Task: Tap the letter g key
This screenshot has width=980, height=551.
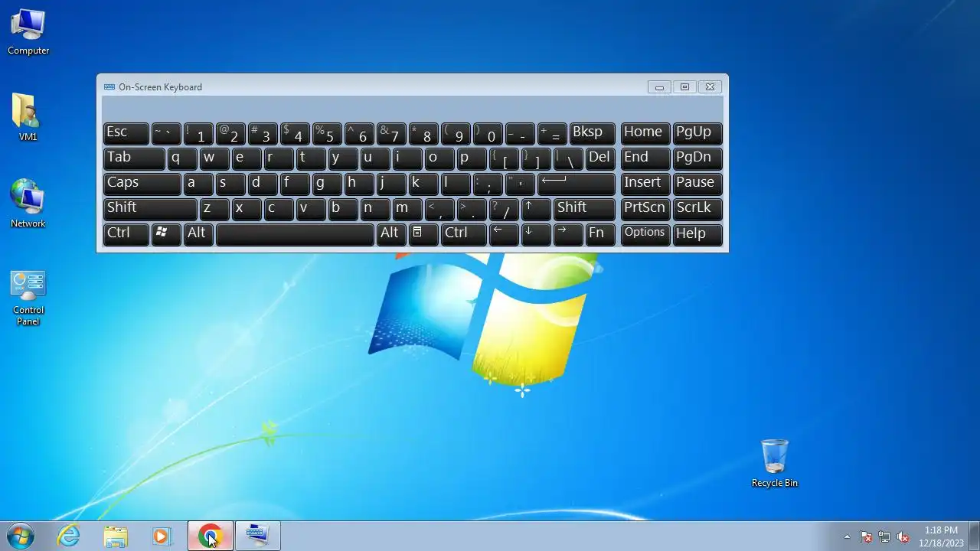Action: coord(327,184)
